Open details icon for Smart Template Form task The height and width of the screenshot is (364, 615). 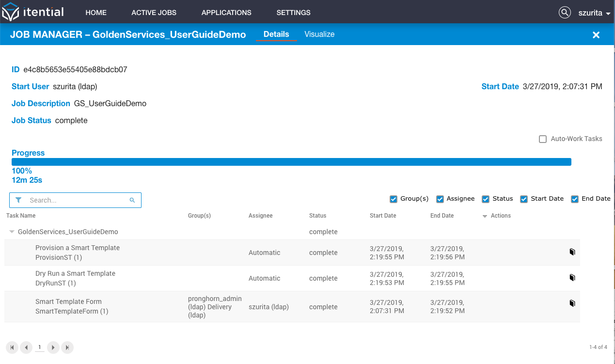pyautogui.click(x=572, y=303)
